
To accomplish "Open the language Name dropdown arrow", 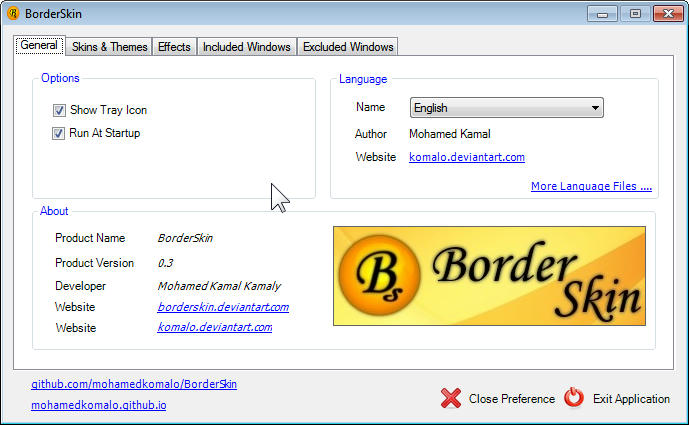I will click(595, 108).
